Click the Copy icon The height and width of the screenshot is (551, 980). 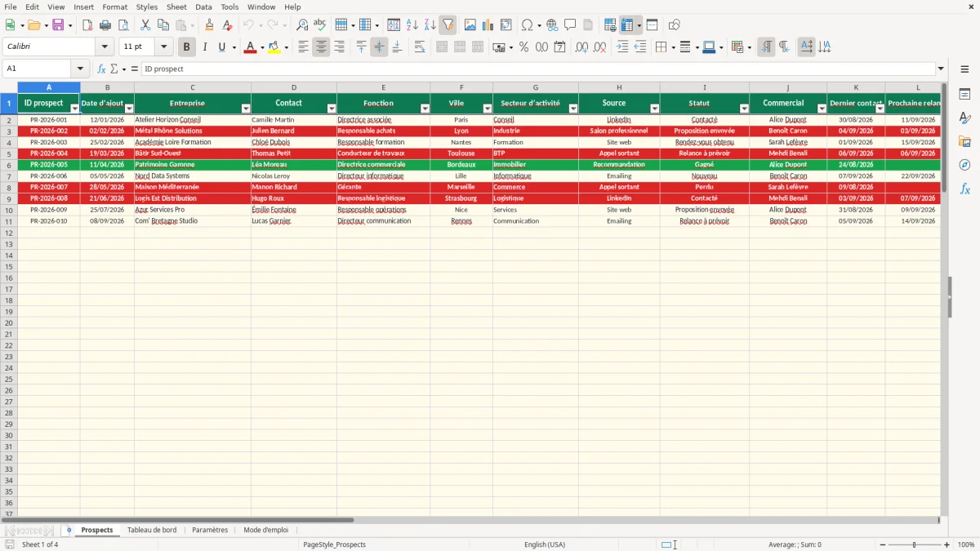coord(163,25)
